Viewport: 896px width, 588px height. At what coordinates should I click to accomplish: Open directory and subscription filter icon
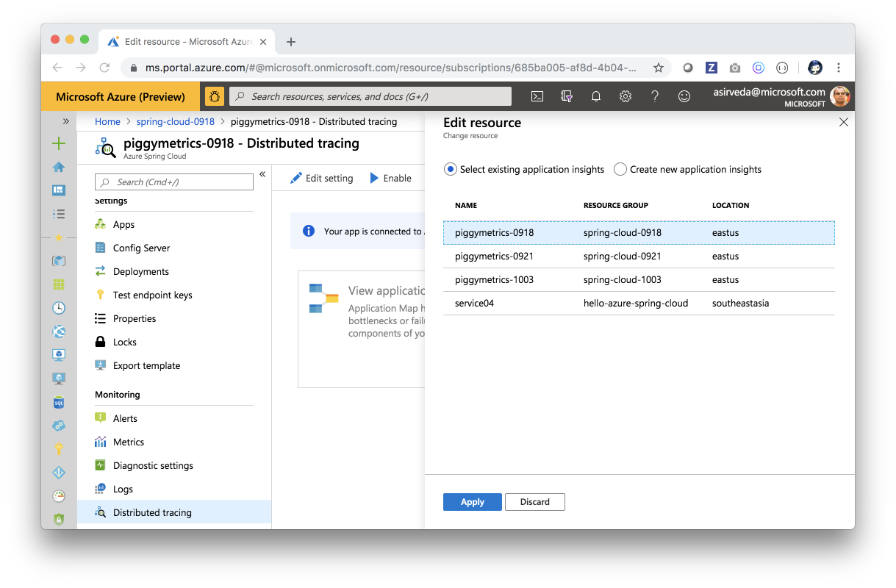click(x=567, y=96)
